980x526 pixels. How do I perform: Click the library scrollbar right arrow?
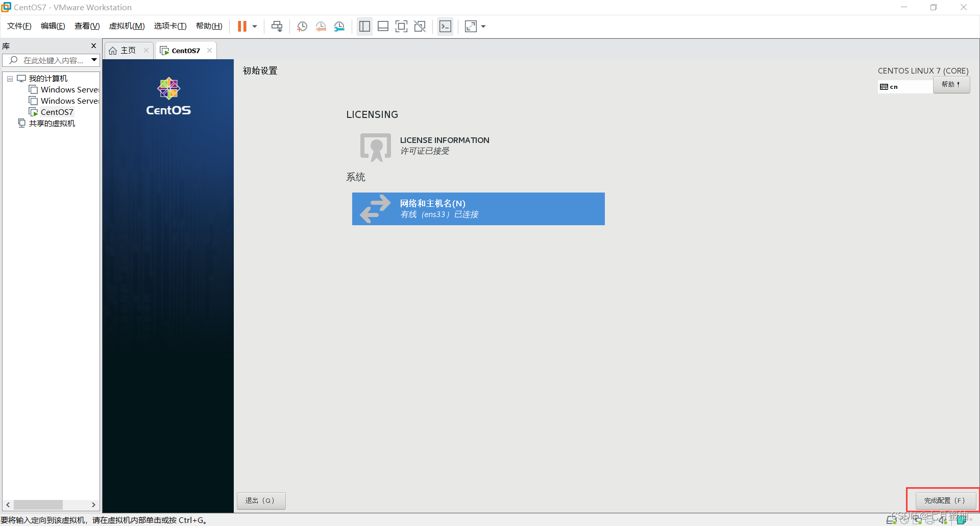point(93,505)
